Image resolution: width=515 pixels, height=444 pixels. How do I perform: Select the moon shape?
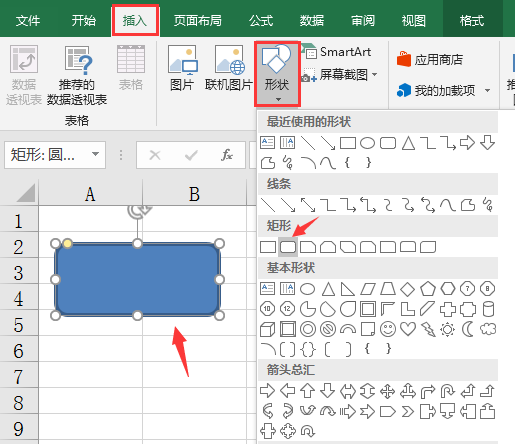coord(468,329)
